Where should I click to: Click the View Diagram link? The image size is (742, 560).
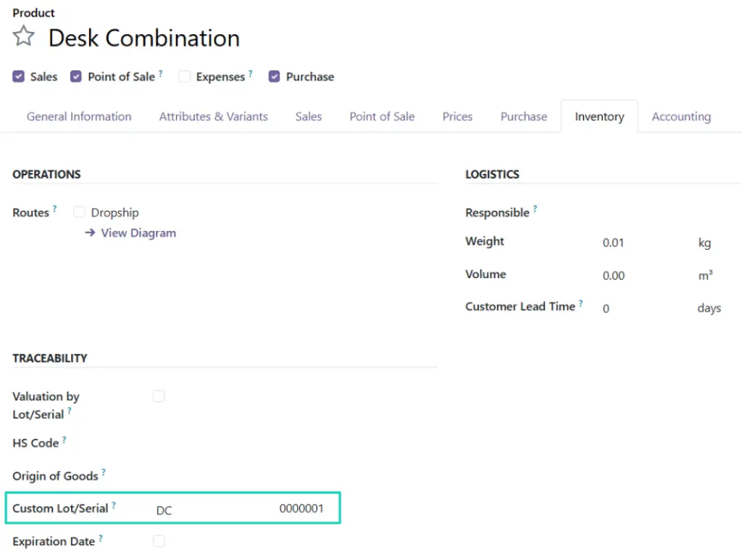click(138, 233)
